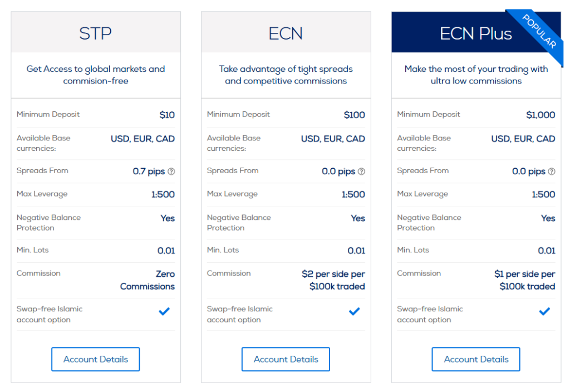This screenshot has height=392, width=570.
Task: Click the ECN swap-free Islamic checkmark
Action: click(x=355, y=312)
